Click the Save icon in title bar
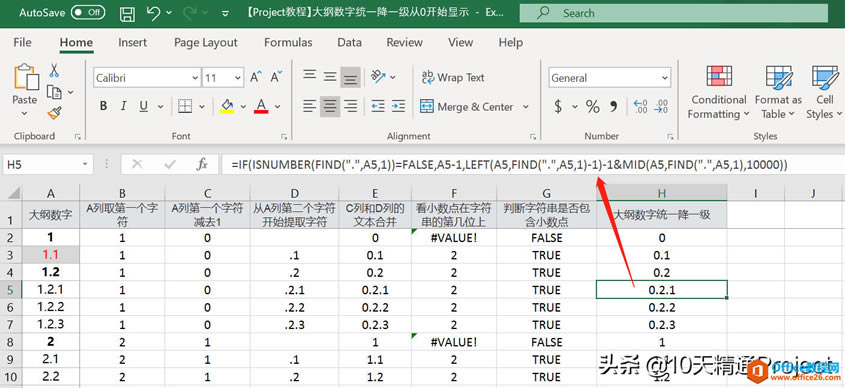The image size is (845, 388). click(x=127, y=13)
